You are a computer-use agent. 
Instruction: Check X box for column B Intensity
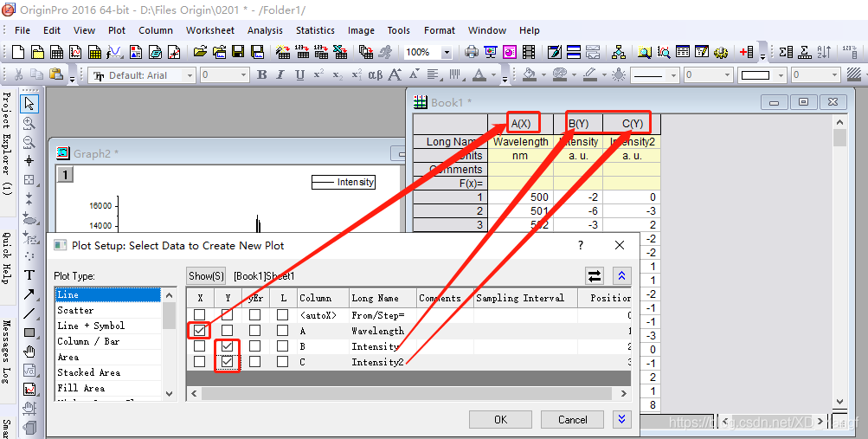pos(200,346)
